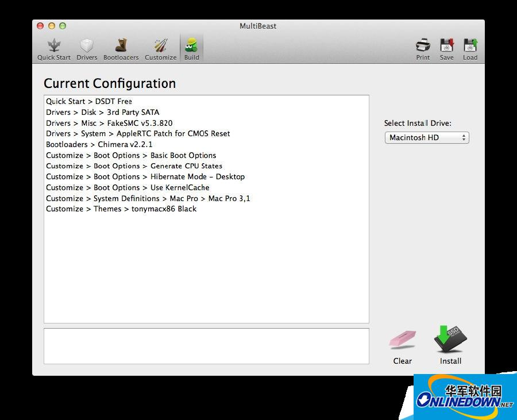Screen dimensions: 517x420
Task: Select the 3rd Party SATA driver line
Action: pos(103,112)
